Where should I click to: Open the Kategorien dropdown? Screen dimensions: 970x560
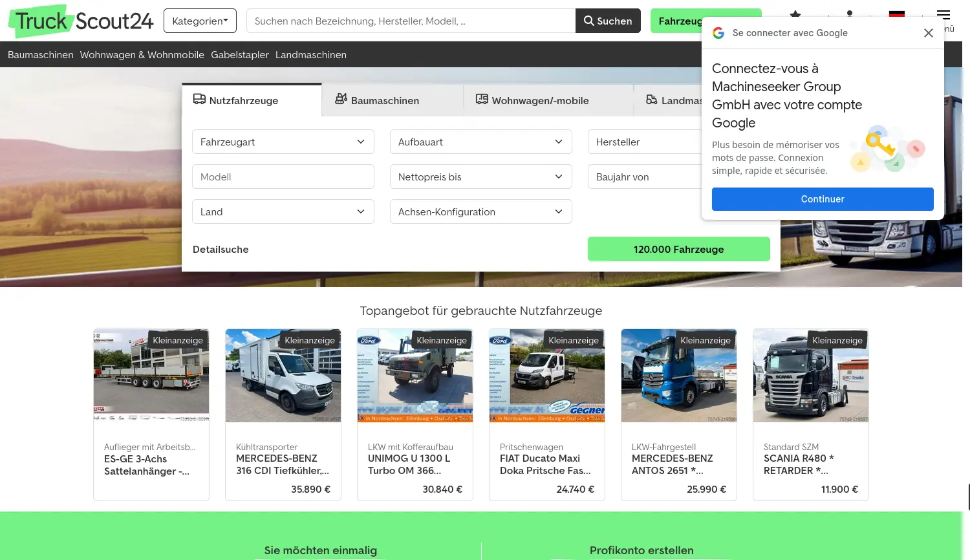coord(200,21)
